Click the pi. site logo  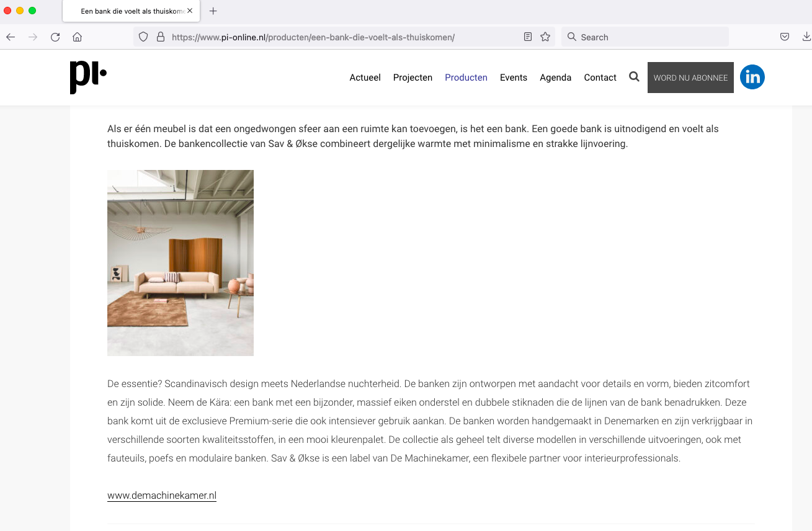88,77
